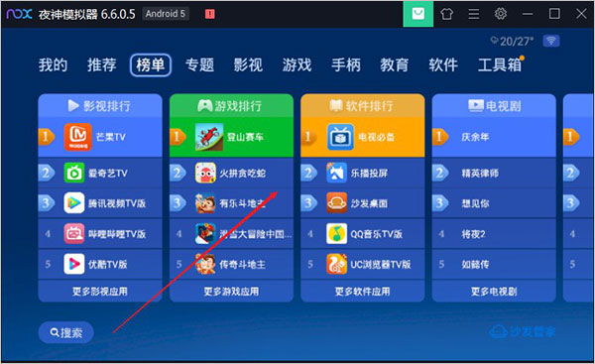Open the 火拼贪吃蛇 game icon
Image resolution: width=595 pixels, height=364 pixels.
pos(205,174)
